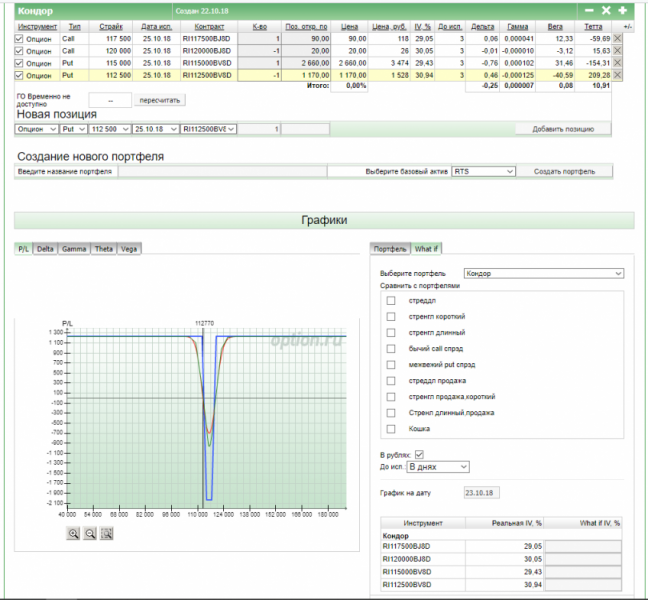
Task: Minimize the Кондор portfolio panel
Action: pos(589,10)
